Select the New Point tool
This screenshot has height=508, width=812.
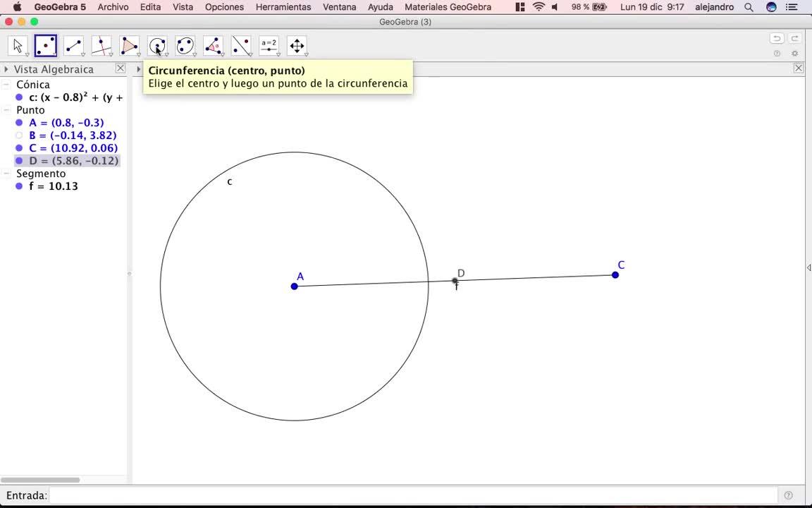46,46
